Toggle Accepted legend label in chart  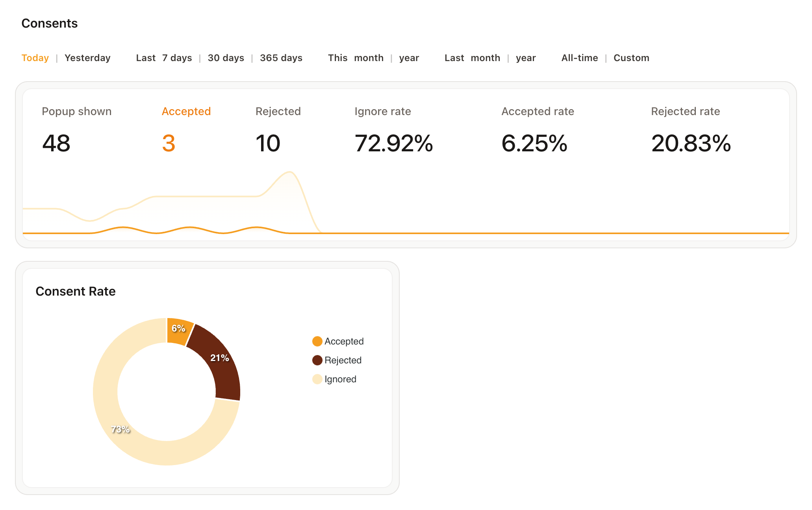click(344, 341)
